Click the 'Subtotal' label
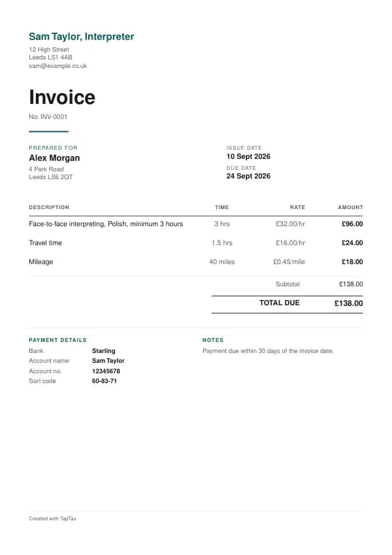Viewport: 392px width, 555px height. pyautogui.click(x=287, y=284)
